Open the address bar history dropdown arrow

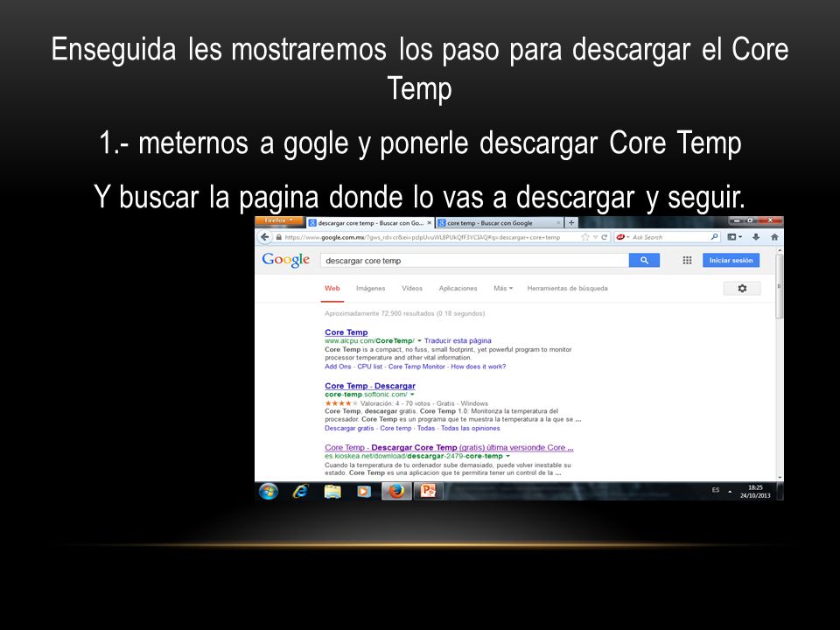click(595, 237)
